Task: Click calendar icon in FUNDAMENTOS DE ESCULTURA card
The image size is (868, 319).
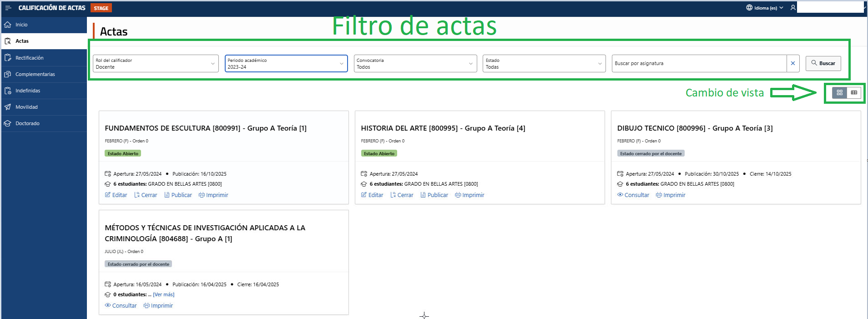Action: pos(108,174)
